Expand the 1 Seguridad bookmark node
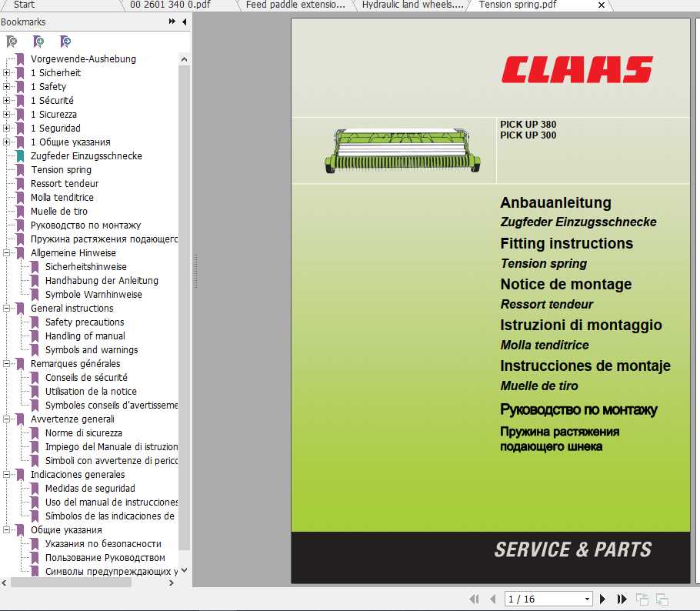This screenshot has width=700, height=611. (6, 128)
